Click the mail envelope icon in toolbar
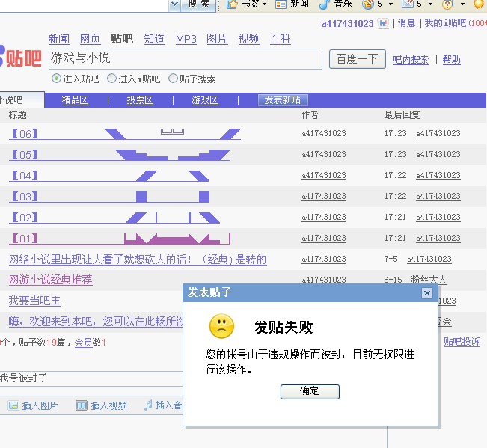Viewport: 487px width, 448px height. 408,4
